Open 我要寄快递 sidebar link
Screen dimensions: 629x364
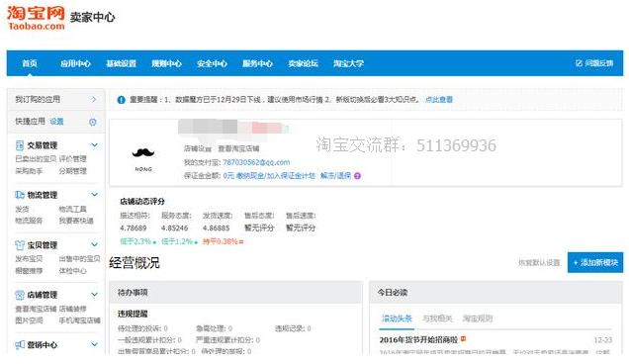76,221
